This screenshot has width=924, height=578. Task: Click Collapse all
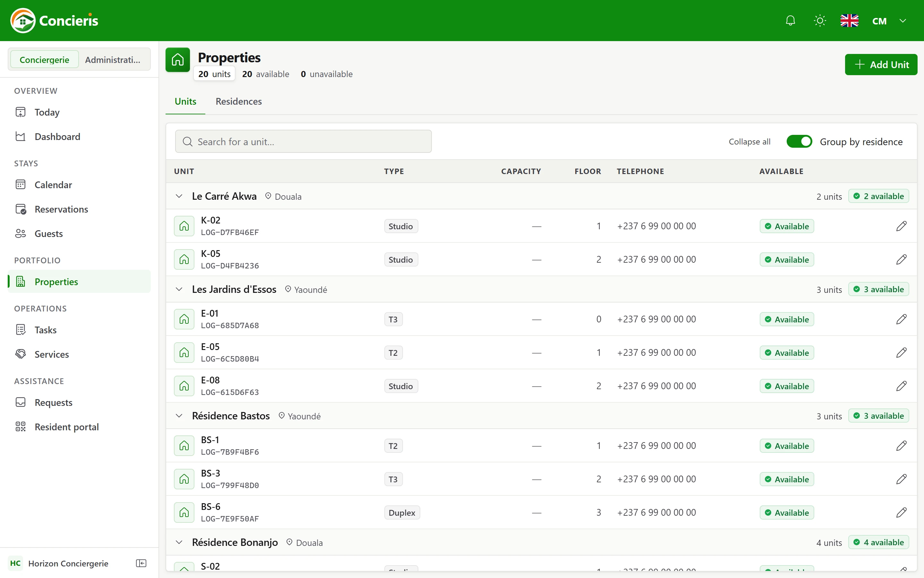(x=749, y=141)
